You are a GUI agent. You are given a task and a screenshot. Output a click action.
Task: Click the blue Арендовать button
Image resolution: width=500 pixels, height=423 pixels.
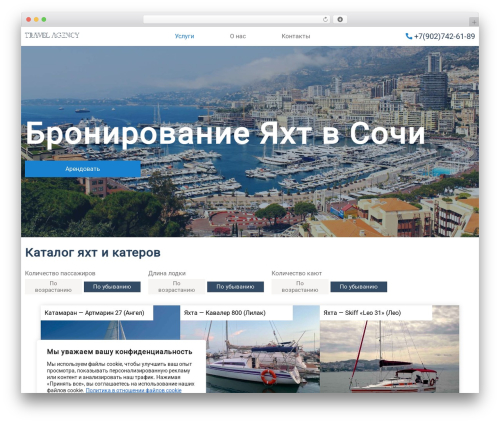point(83,169)
